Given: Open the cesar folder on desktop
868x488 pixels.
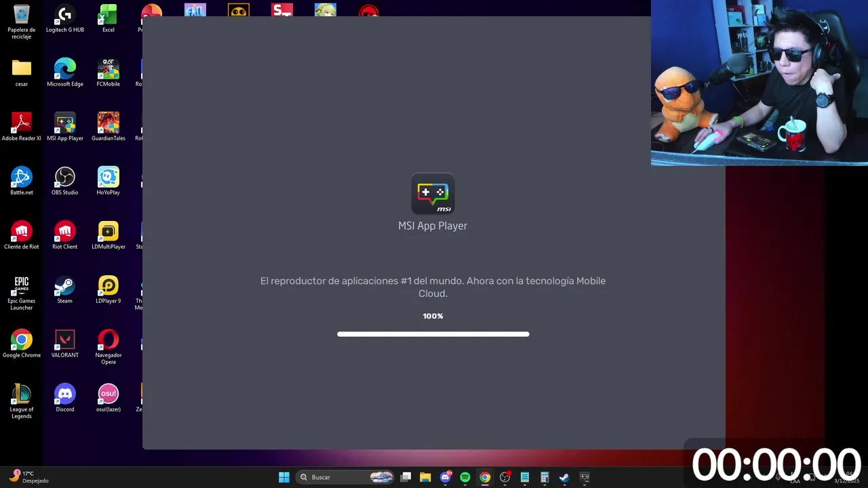Looking at the screenshot, I should click(x=22, y=73).
